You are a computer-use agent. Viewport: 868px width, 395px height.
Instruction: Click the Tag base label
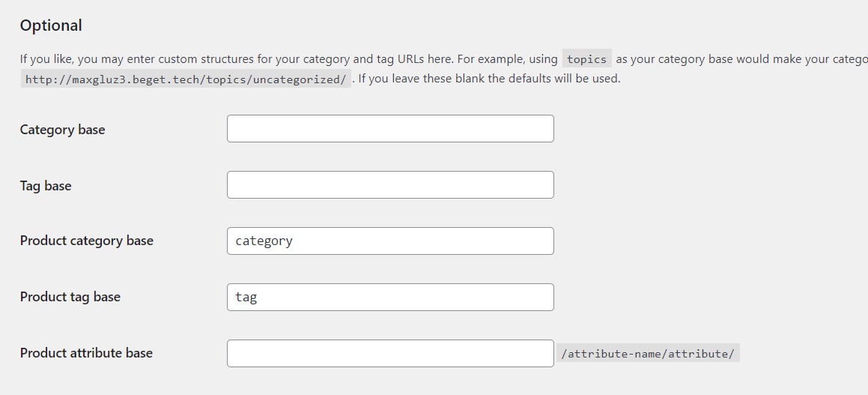(x=46, y=186)
